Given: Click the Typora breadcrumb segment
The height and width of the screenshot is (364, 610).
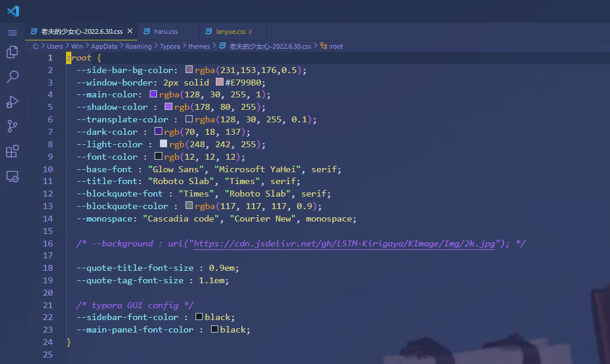Looking at the screenshot, I should 170,46.
